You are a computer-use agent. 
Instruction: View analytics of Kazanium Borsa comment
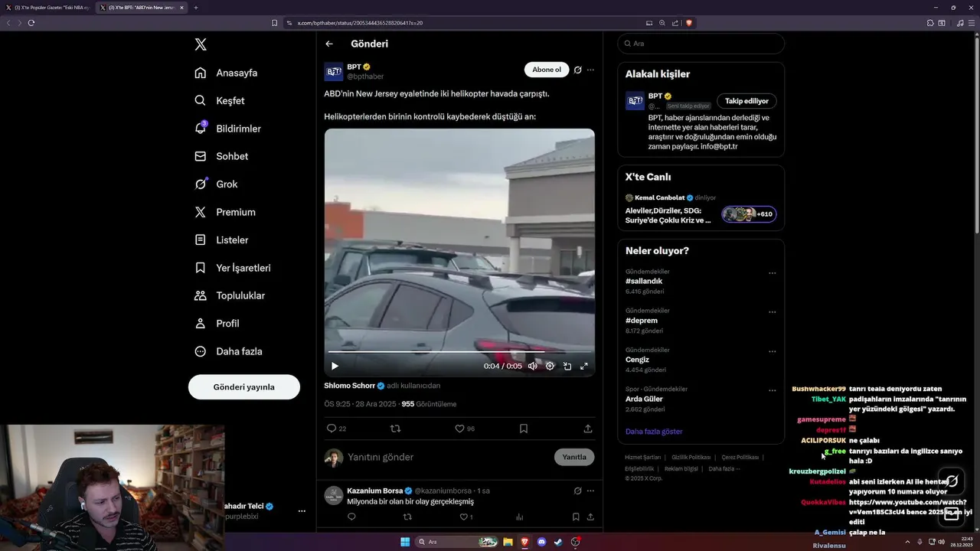[519, 517]
